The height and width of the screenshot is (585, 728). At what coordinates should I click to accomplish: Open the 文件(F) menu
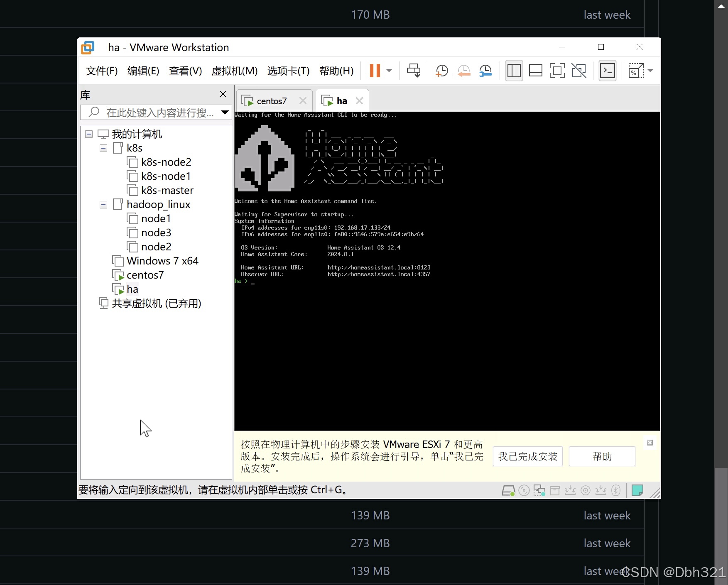[x=102, y=71]
